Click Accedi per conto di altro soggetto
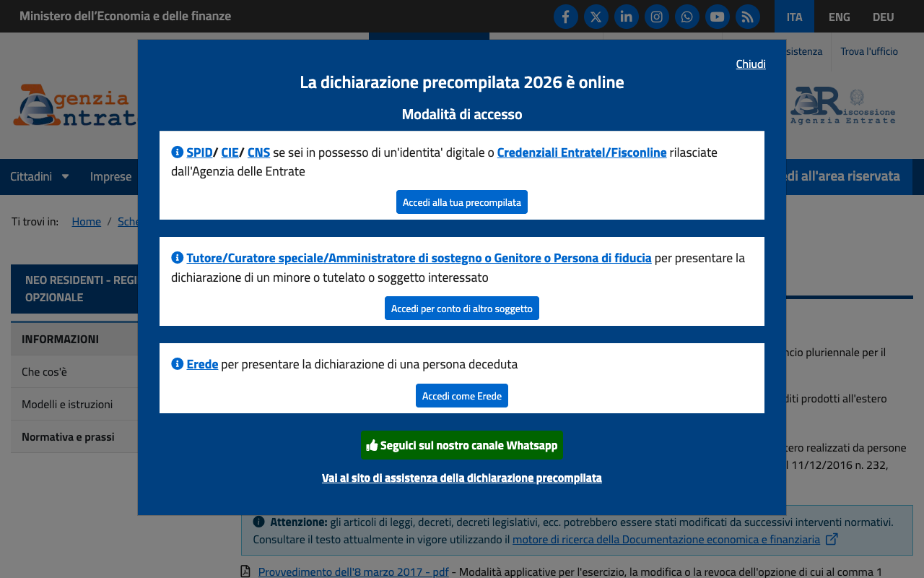 [462, 309]
